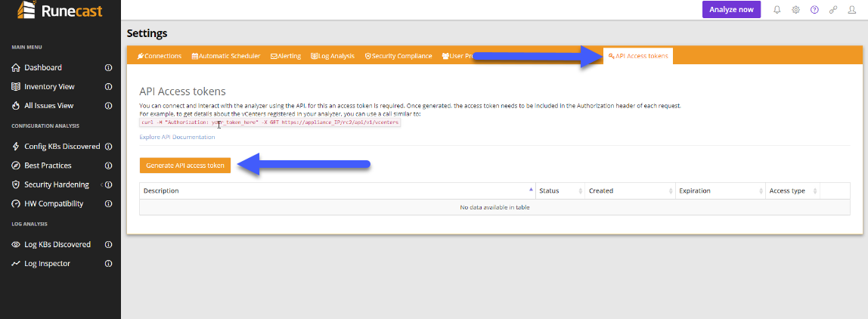868x319 pixels.
Task: Sort table by Status column
Action: 560,190
